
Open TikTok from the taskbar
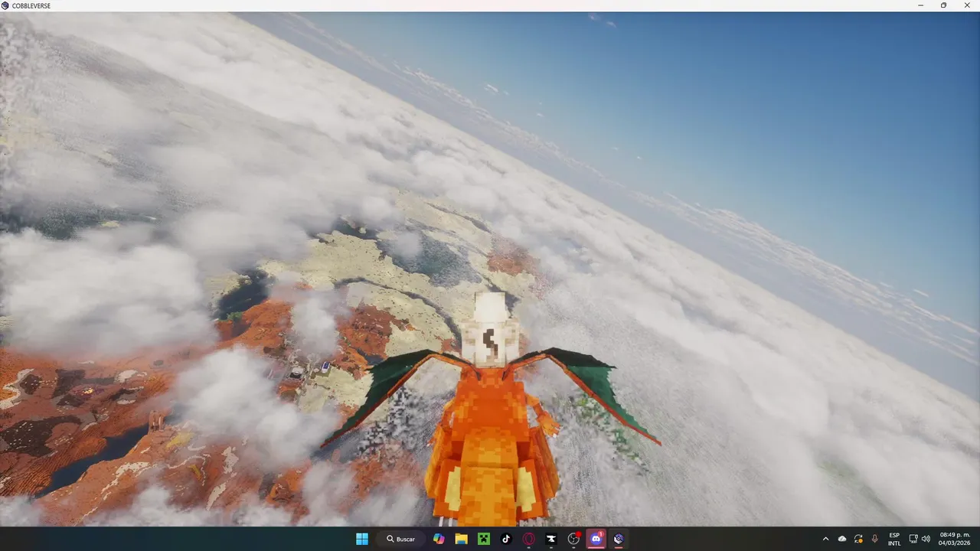point(506,539)
